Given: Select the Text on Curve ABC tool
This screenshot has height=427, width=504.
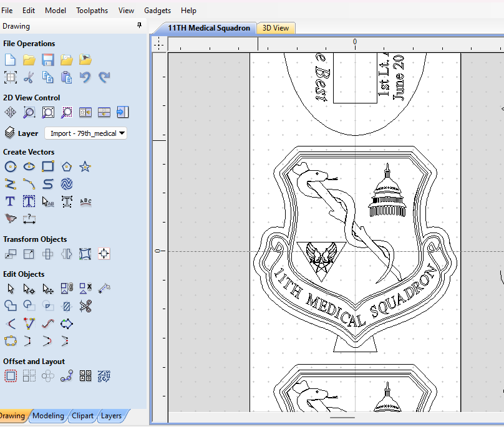Looking at the screenshot, I should 85,201.
